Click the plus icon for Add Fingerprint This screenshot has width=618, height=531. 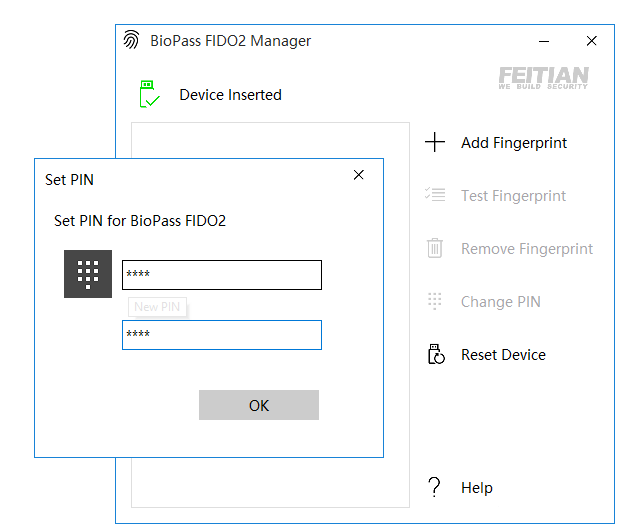(435, 143)
